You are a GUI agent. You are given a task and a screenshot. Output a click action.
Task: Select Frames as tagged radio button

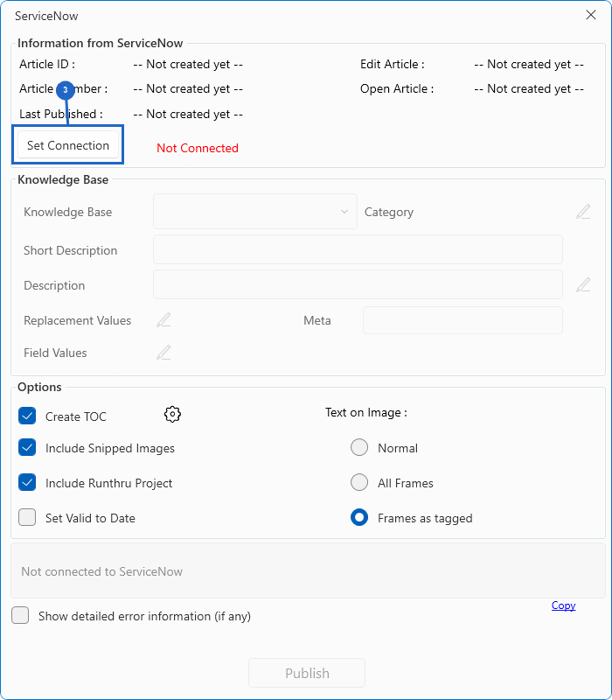click(359, 518)
